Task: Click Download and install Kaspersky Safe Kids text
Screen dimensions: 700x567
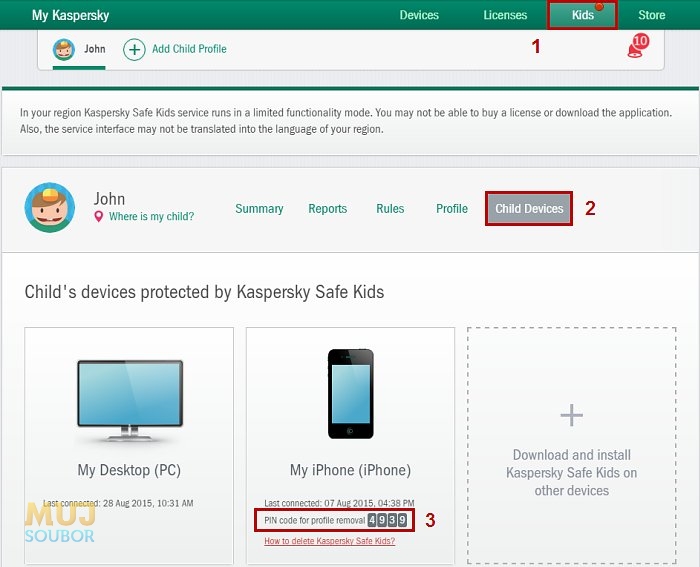Action: pos(571,473)
